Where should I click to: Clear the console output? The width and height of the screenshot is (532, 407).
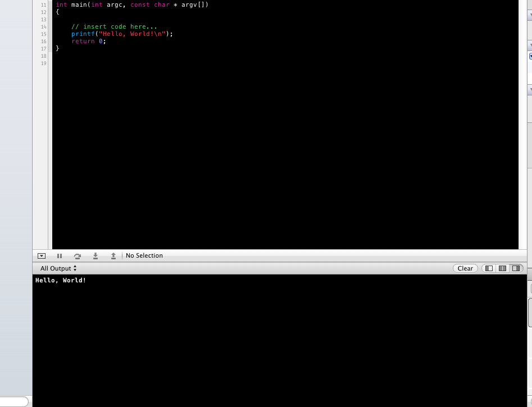click(x=465, y=268)
